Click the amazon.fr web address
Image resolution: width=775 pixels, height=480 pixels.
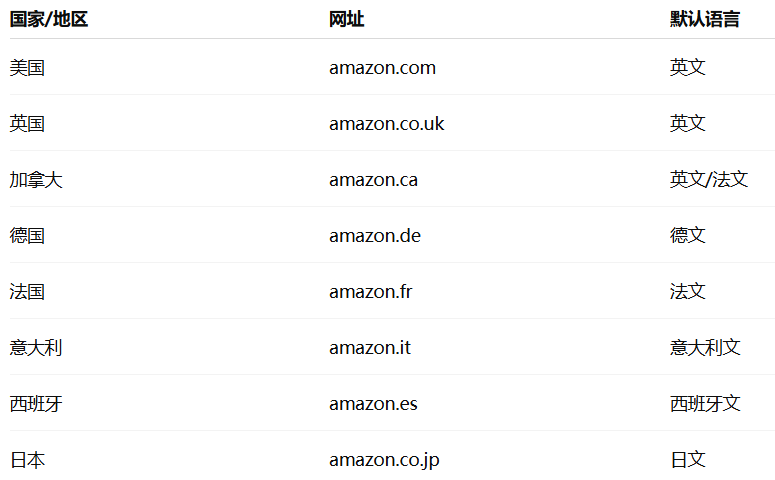(371, 292)
